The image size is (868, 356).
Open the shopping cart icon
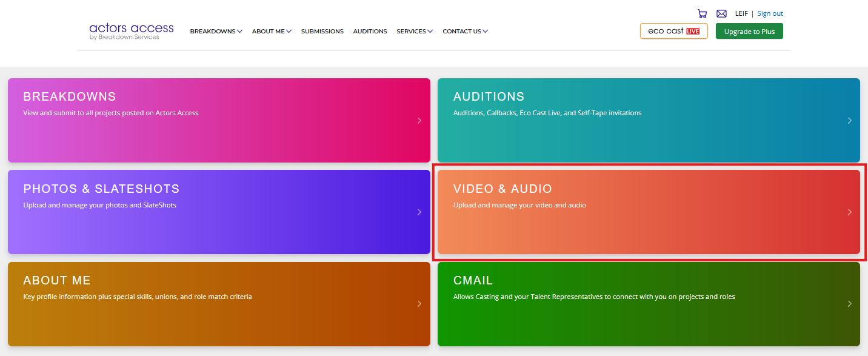(x=702, y=13)
